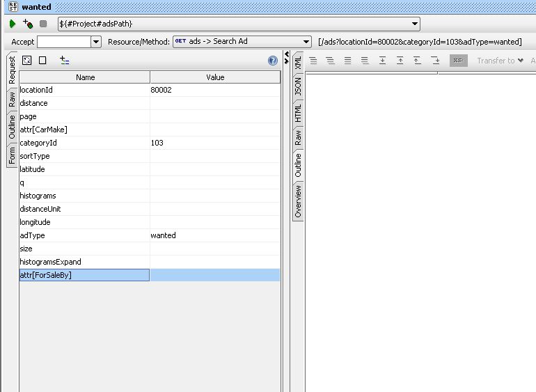Click the gray XS icon in the response toolbar
Screen dimensions: 536x392
click(x=459, y=61)
